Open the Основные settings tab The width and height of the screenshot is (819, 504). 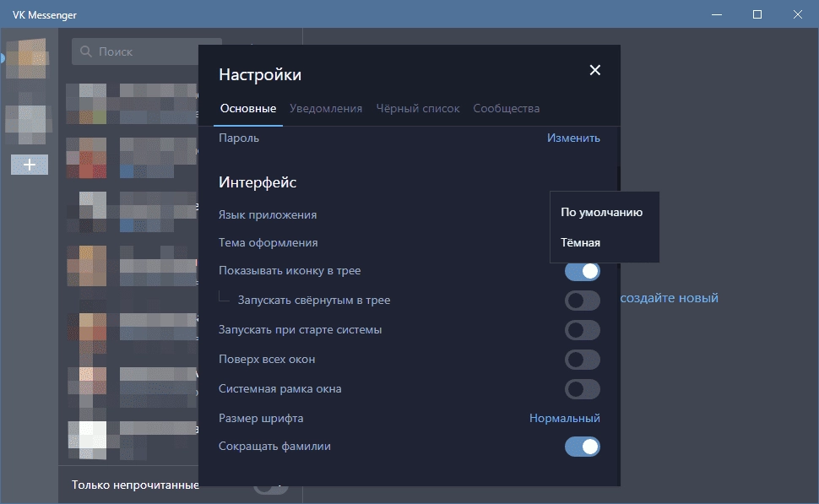pos(248,109)
